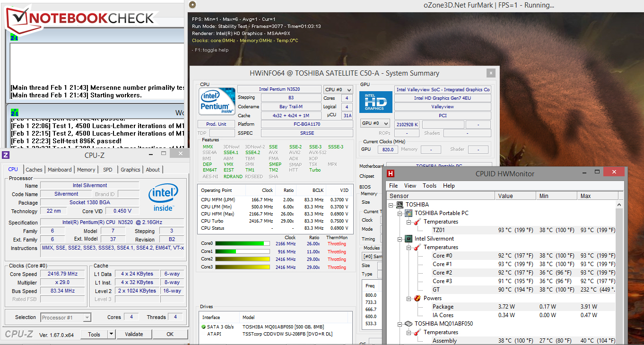The width and height of the screenshot is (644, 345).
Task: Switch to the Memory tab in CPU-Z
Action: click(86, 170)
